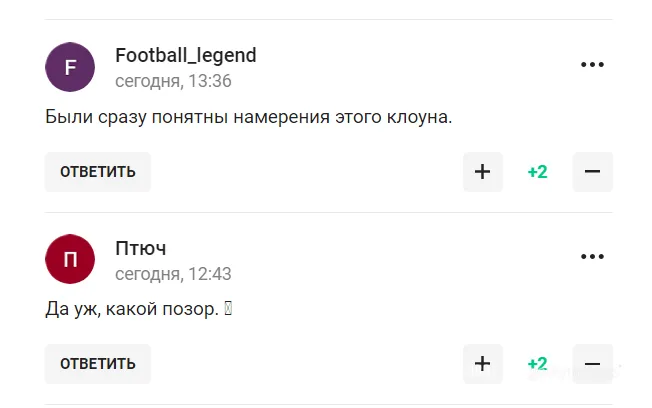Click comment text Да уж, какой позор
The height and width of the screenshot is (408, 652).
(x=132, y=310)
